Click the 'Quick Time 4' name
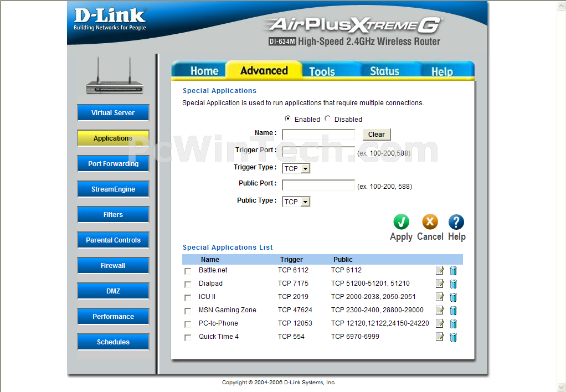Viewport: 566px width, 392px height. (x=218, y=337)
